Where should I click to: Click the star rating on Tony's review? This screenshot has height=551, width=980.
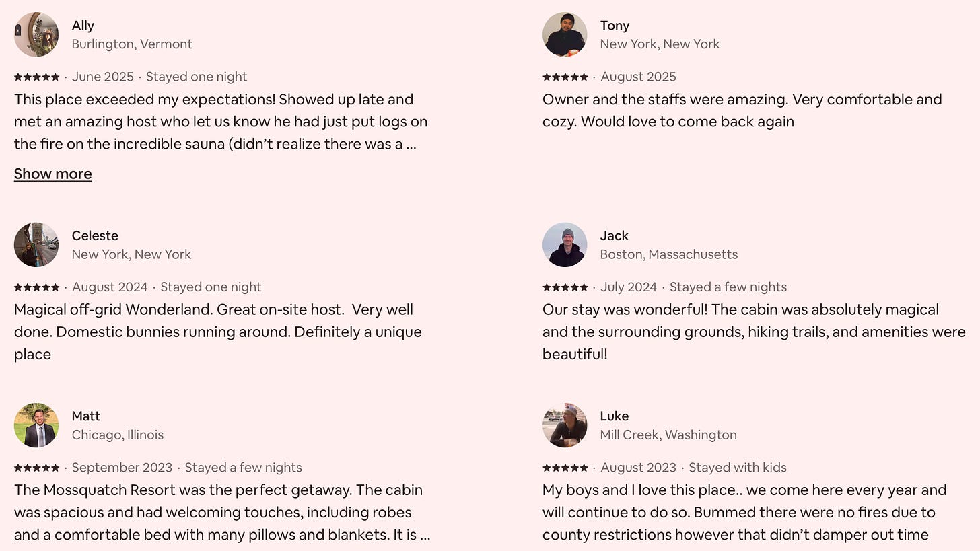click(565, 77)
